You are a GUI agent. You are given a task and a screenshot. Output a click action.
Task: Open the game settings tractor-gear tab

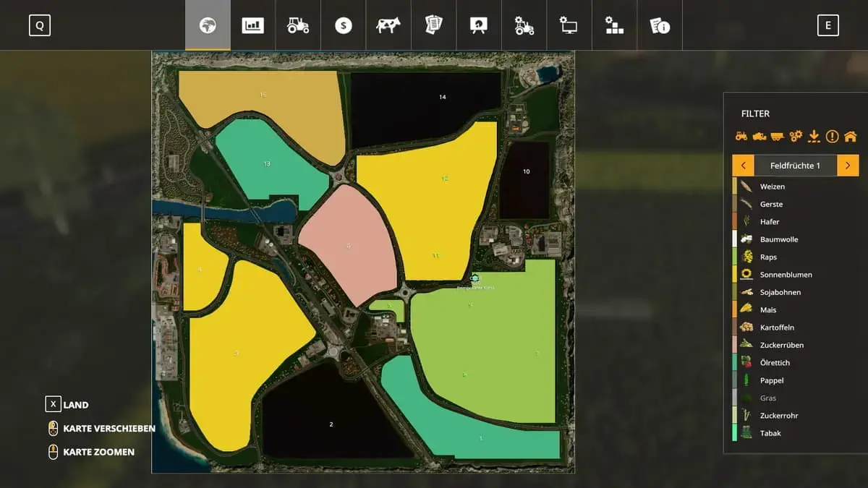[524, 25]
